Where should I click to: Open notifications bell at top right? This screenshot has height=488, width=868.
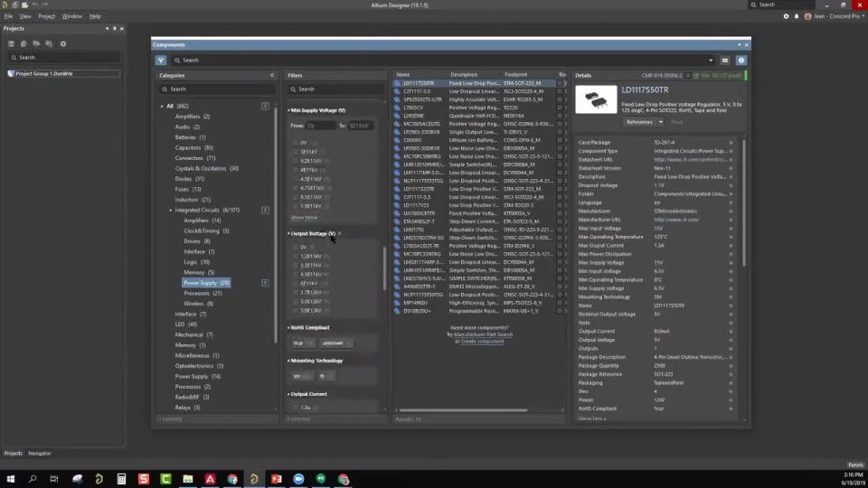coord(797,16)
